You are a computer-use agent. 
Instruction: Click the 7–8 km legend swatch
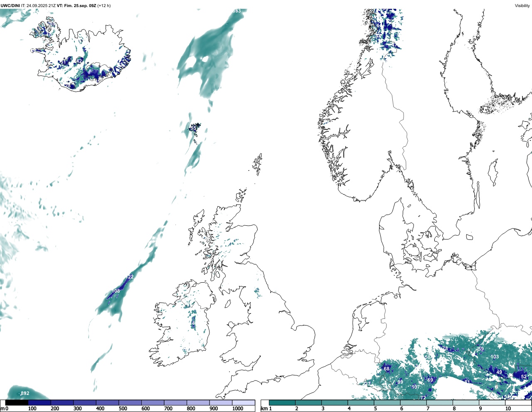point(440,403)
